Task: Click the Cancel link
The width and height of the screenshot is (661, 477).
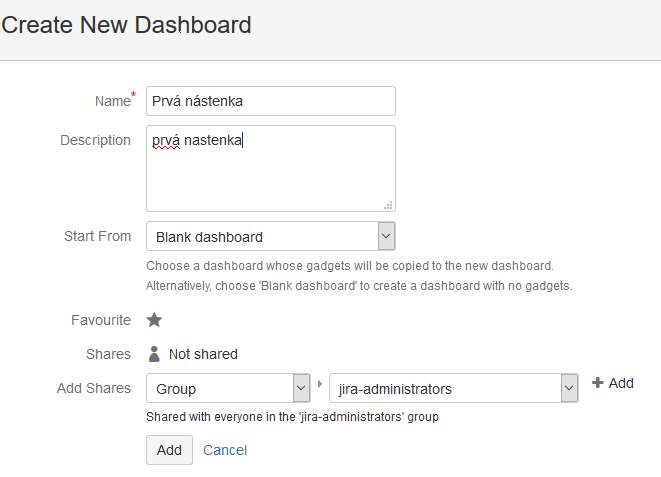Action: pos(225,450)
